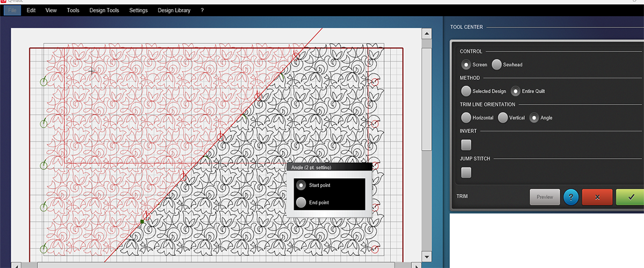
Task: Set trim line orientation to Angle
Action: point(534,117)
